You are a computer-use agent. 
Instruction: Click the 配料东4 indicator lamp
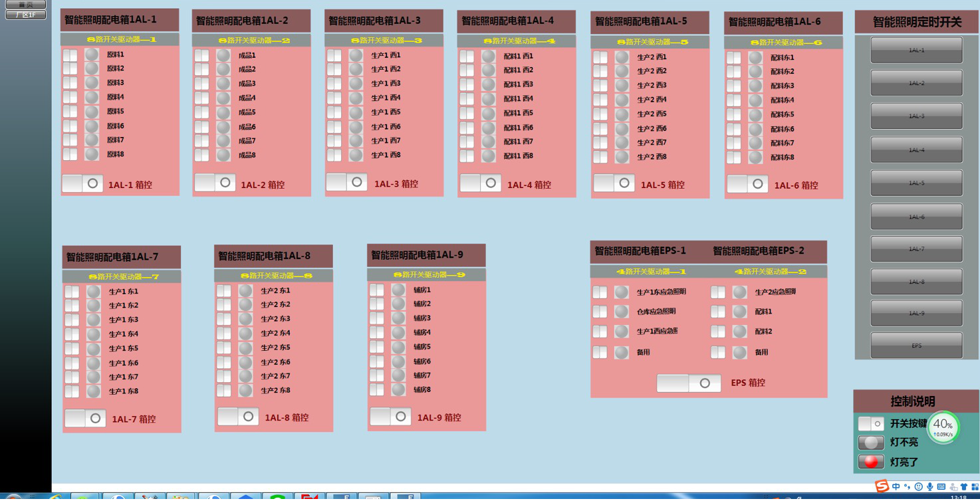pyautogui.click(x=755, y=100)
